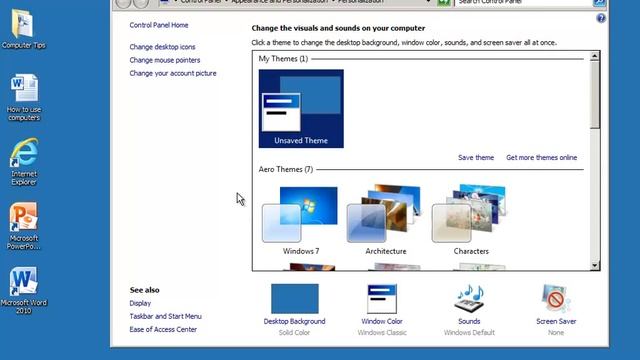The image size is (640, 360).
Task: Click the Solid Color caption text
Action: pos(294,333)
